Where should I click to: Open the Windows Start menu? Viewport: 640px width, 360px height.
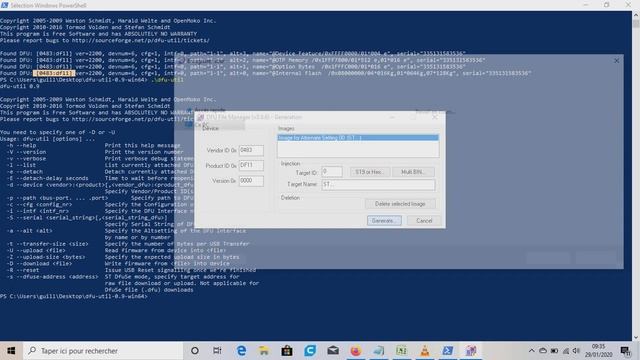point(11,351)
